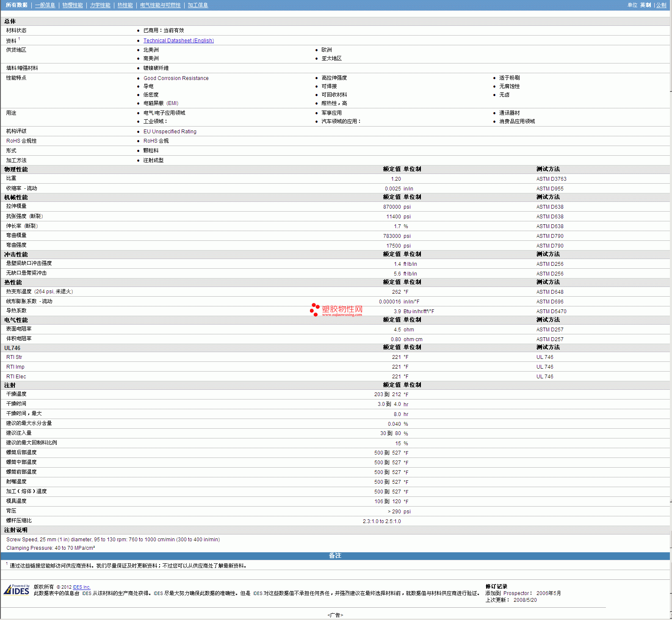Switch to 电气性能与可燃性 tab
Viewport: 672px width, 620px height.
click(160, 5)
